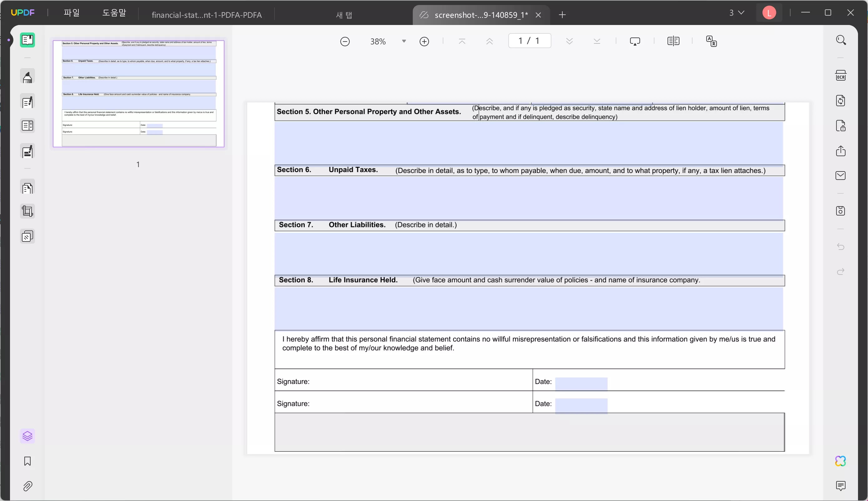Open the Convert PDF tool

(x=841, y=101)
